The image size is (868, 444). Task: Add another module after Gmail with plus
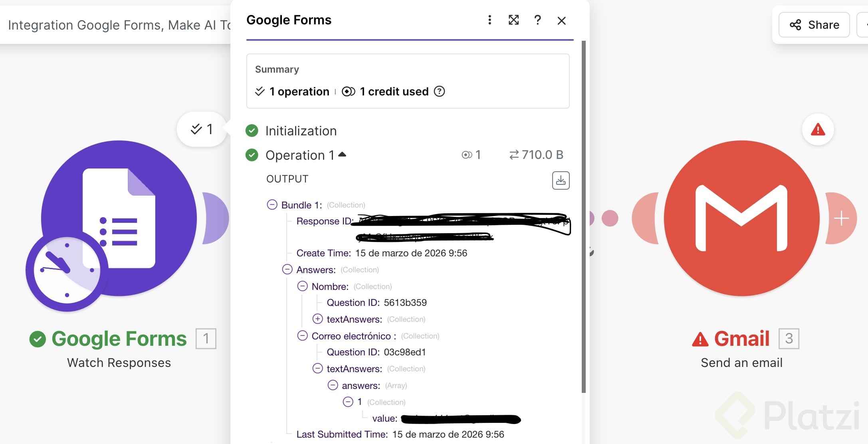click(x=841, y=218)
